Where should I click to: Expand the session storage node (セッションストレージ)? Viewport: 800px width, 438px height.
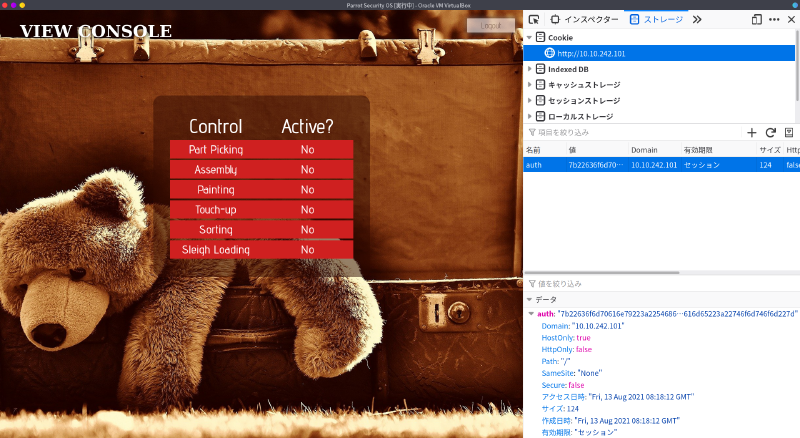click(529, 101)
